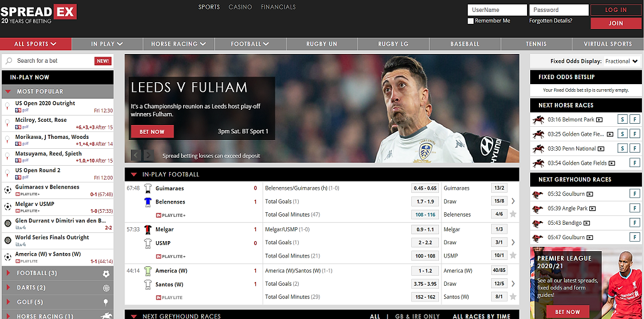The image size is (644, 319).
Task: Click football icon beside Melgar v USMP
Action: tap(8, 207)
